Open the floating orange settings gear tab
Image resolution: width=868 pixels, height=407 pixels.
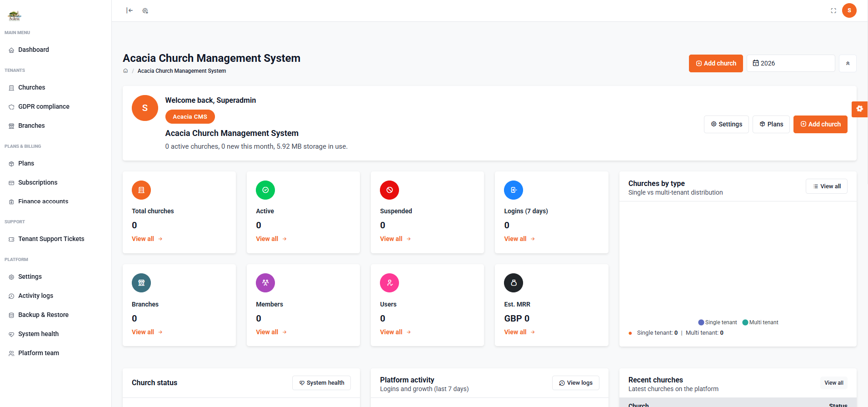(859, 109)
